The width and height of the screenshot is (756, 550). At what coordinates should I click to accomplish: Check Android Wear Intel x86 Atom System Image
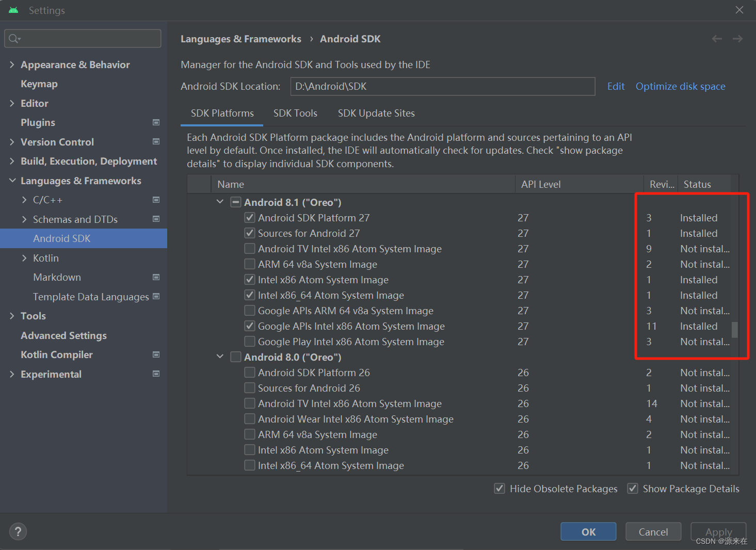point(250,419)
